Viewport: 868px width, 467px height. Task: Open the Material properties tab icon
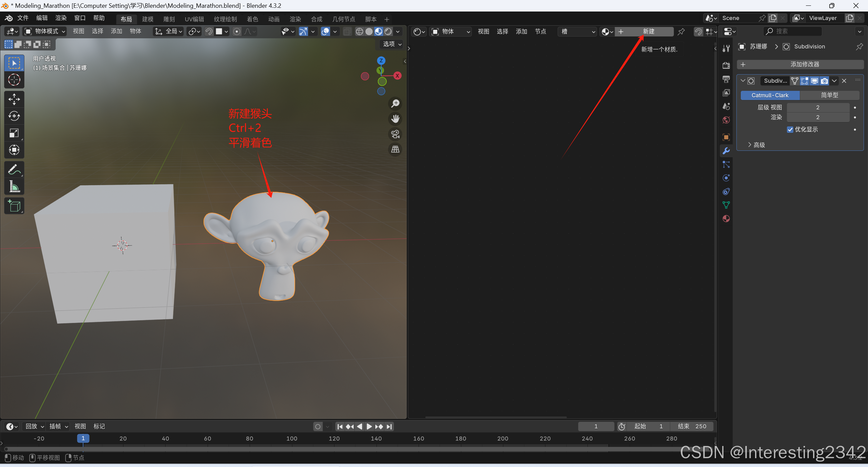click(726, 219)
